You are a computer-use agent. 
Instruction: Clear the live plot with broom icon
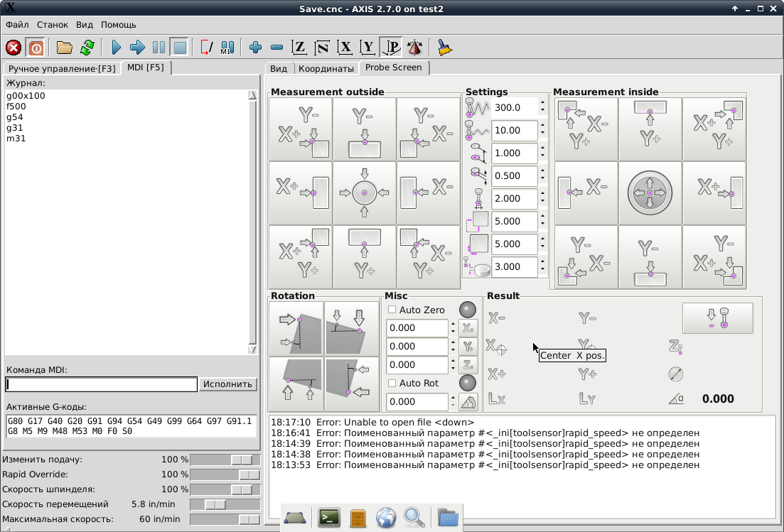tap(445, 48)
